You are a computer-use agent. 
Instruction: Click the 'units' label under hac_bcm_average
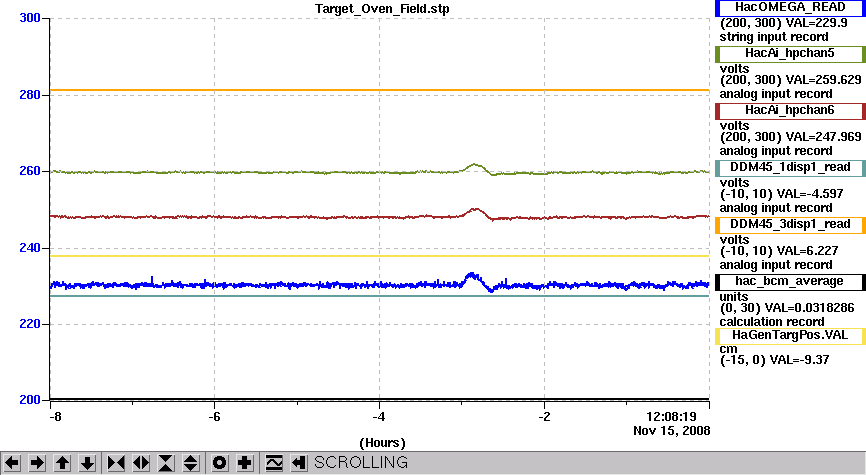click(733, 297)
